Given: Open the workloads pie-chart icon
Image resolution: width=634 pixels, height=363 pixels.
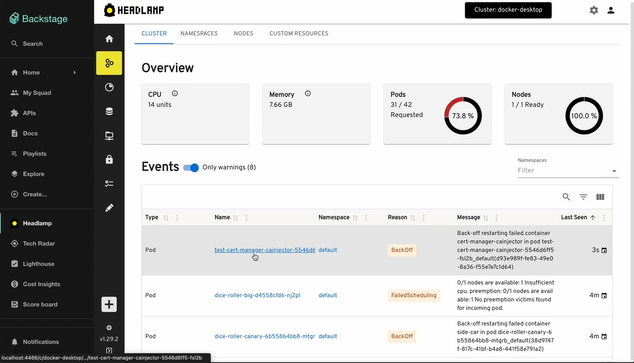Looking at the screenshot, I should (x=109, y=87).
